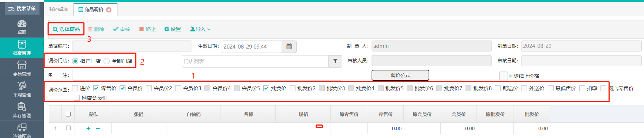Click the 规格 column header
This screenshot has height=138, width=644.
click(303, 114)
